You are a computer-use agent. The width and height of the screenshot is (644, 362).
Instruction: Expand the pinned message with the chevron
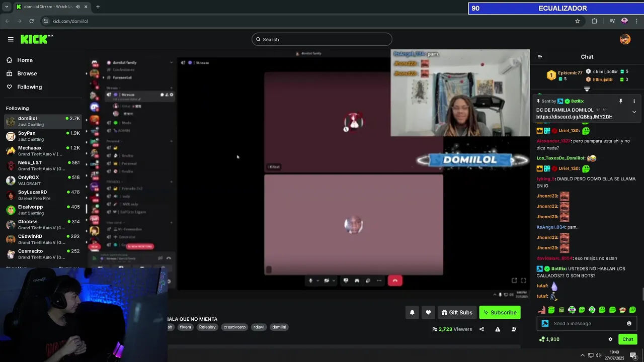(634, 112)
